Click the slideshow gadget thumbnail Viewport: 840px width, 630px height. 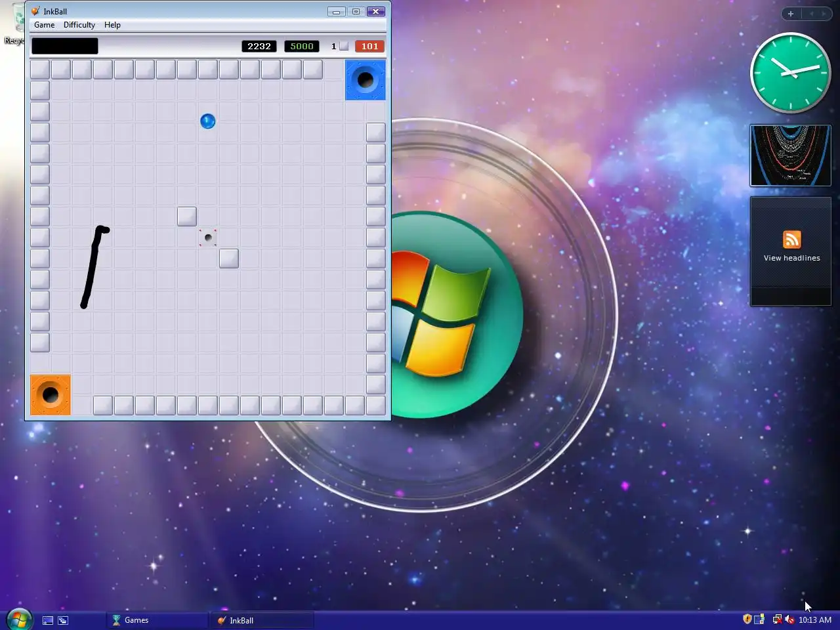791,156
